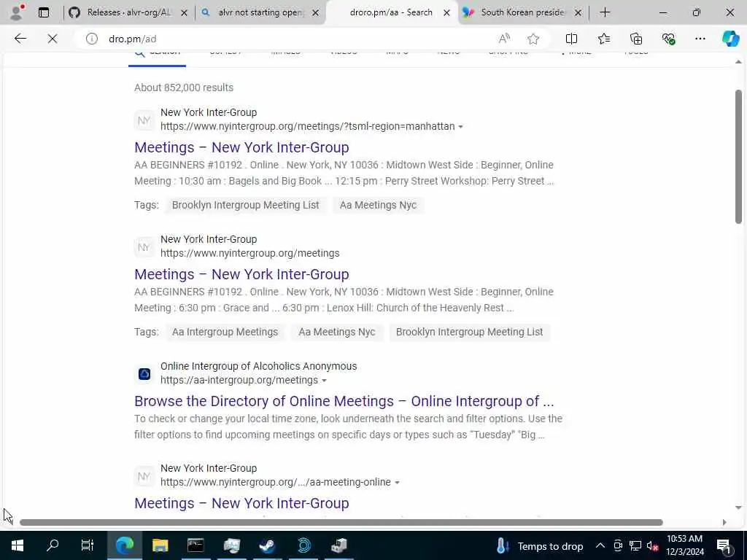The width and height of the screenshot is (747, 560).
Task: Open Temps to drop weather widget
Action: pyautogui.click(x=539, y=545)
